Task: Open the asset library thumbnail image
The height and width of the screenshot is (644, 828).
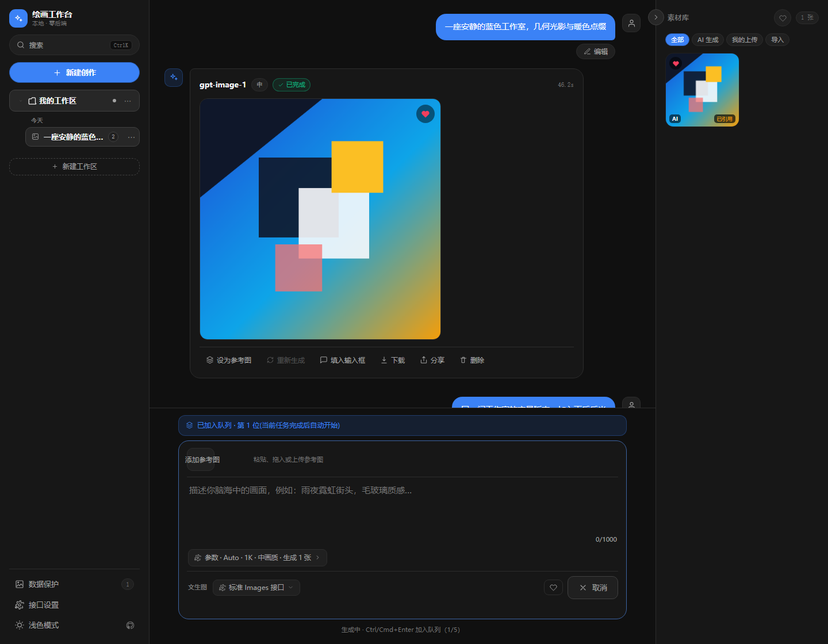Action: [x=702, y=90]
